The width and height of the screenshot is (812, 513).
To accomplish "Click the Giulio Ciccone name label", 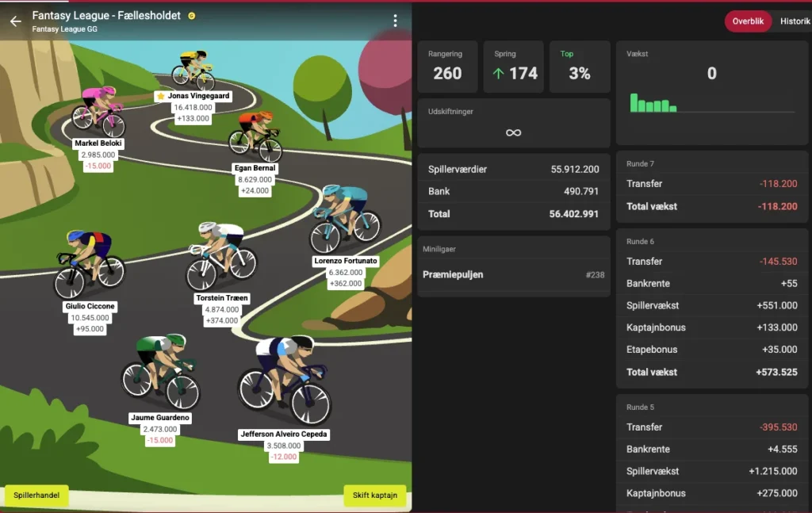I will click(x=90, y=307).
